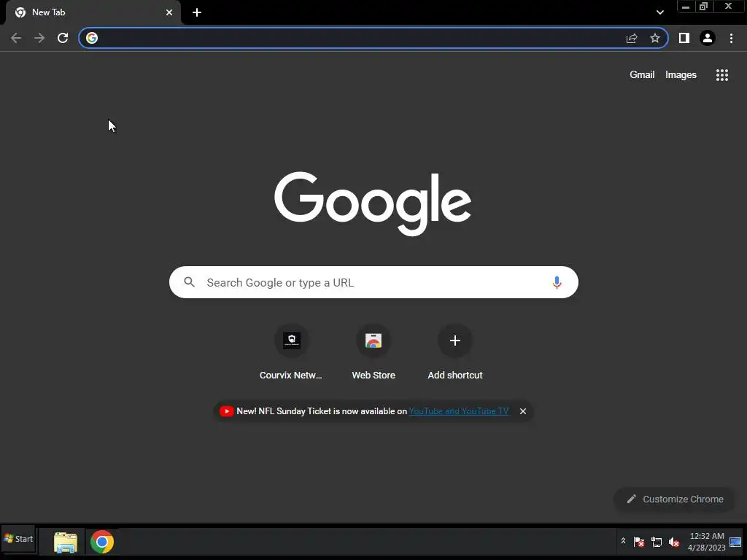The height and width of the screenshot is (560, 747).
Task: Reload the current page
Action: pyautogui.click(x=63, y=38)
